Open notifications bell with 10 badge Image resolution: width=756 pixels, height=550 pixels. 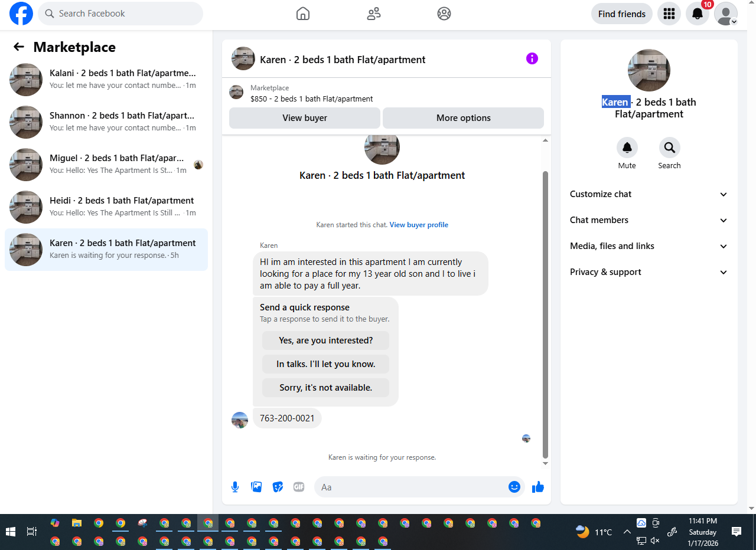[x=698, y=14]
